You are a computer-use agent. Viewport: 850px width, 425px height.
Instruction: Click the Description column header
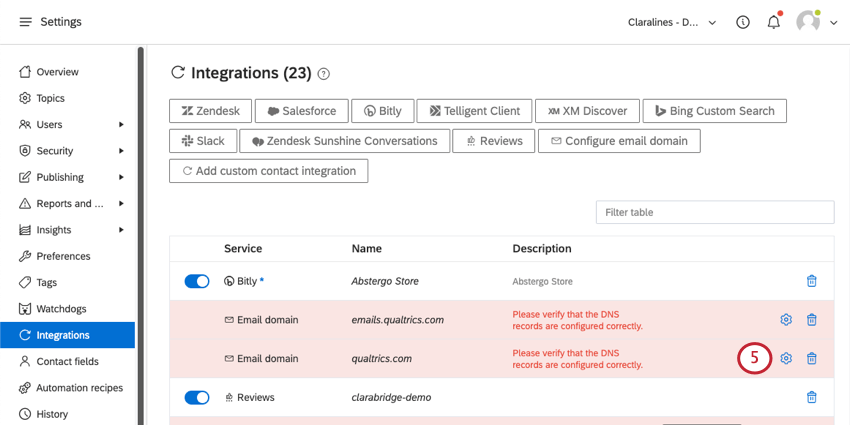[x=542, y=249]
